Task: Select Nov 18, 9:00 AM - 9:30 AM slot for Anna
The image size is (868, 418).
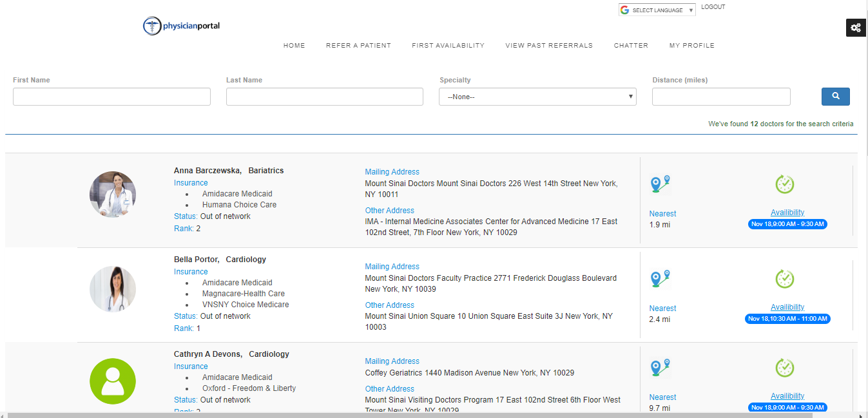Action: (787, 224)
